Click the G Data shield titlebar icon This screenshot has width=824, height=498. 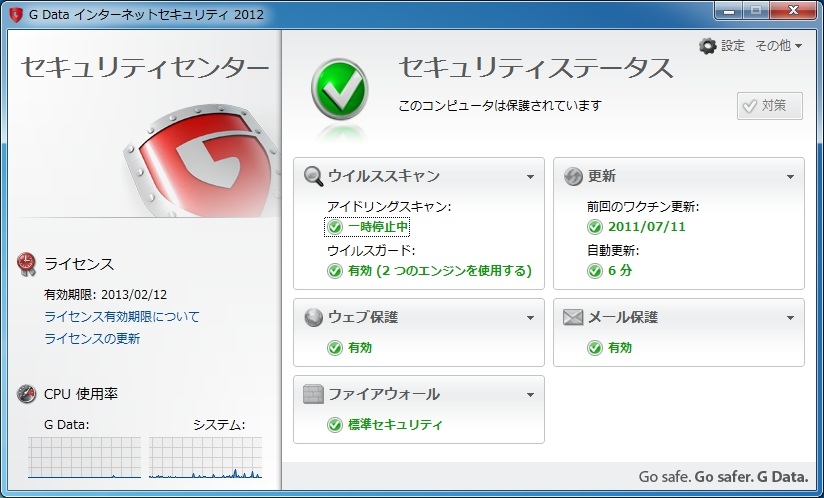click(16, 14)
